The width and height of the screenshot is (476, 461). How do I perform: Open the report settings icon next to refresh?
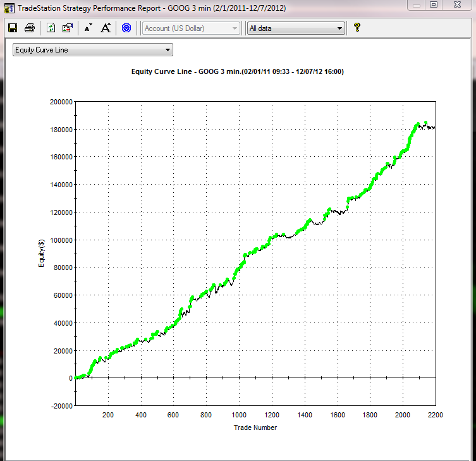pyautogui.click(x=68, y=28)
